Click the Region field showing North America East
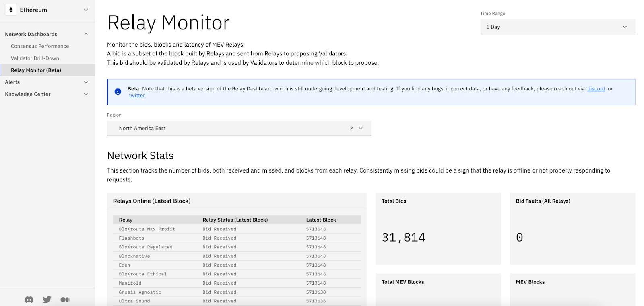This screenshot has height=306, width=644. pyautogui.click(x=239, y=128)
